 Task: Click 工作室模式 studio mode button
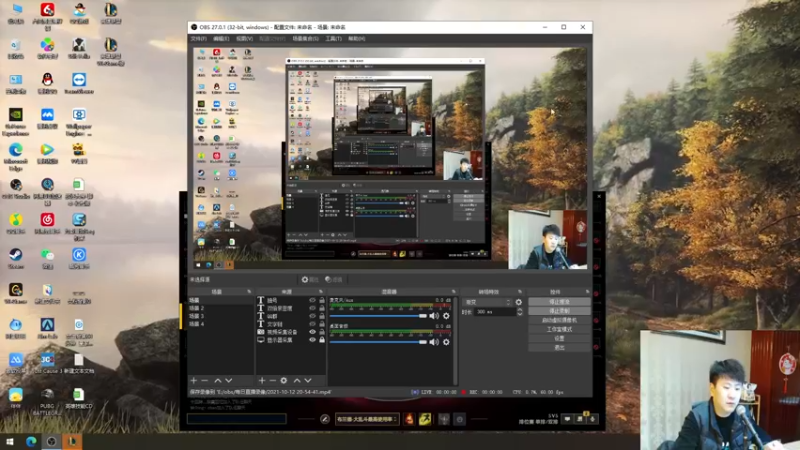coord(559,329)
